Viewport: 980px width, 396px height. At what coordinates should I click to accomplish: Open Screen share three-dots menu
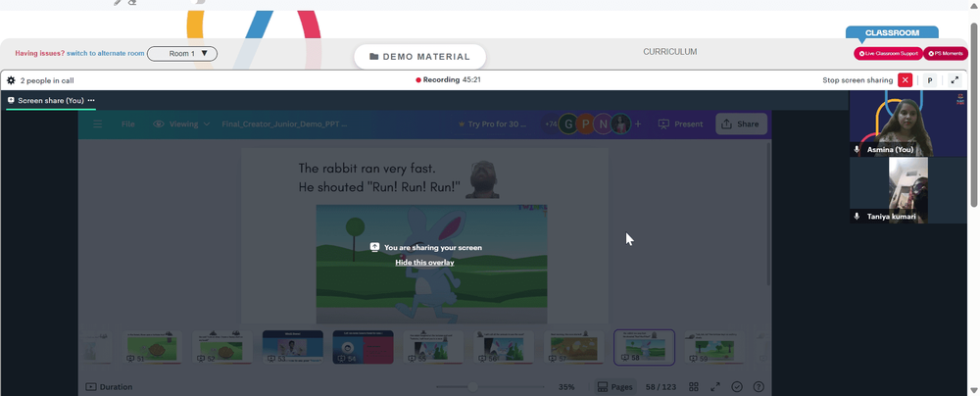[x=91, y=100]
